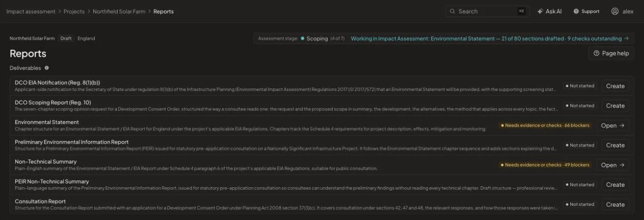Viewport: 644px width, 220px height.
Task: Open Support
Action: 586,11
